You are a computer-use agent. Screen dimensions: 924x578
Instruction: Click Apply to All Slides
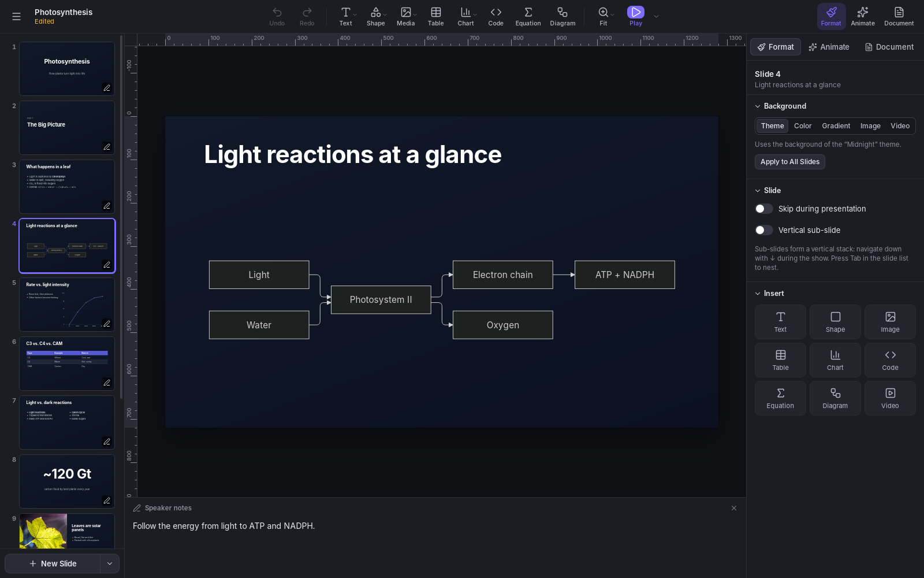point(790,162)
